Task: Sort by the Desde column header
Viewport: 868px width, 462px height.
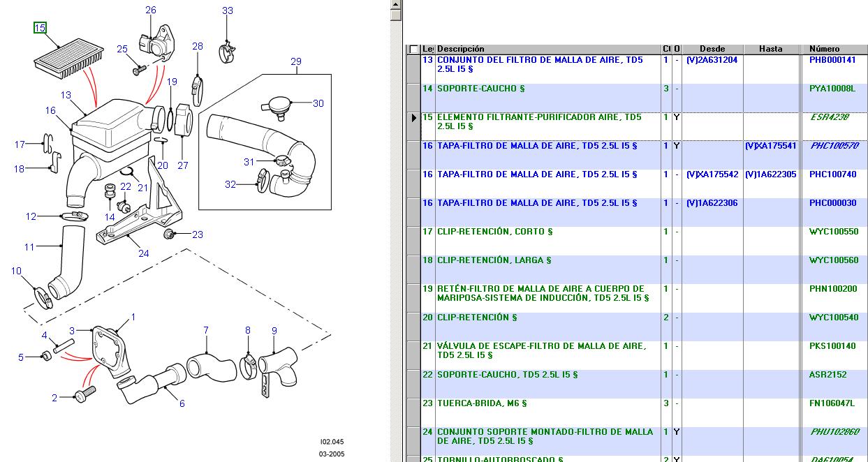Action: pos(712,49)
